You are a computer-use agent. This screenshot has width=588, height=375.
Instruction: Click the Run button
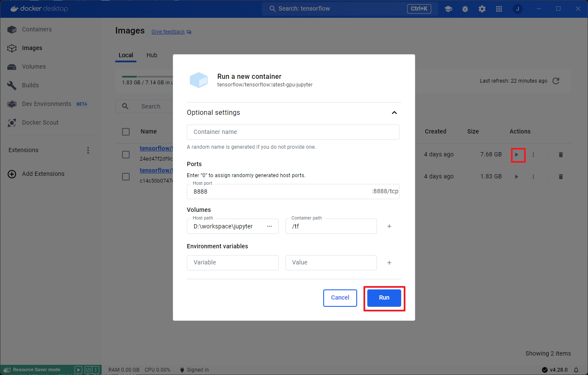pos(384,298)
